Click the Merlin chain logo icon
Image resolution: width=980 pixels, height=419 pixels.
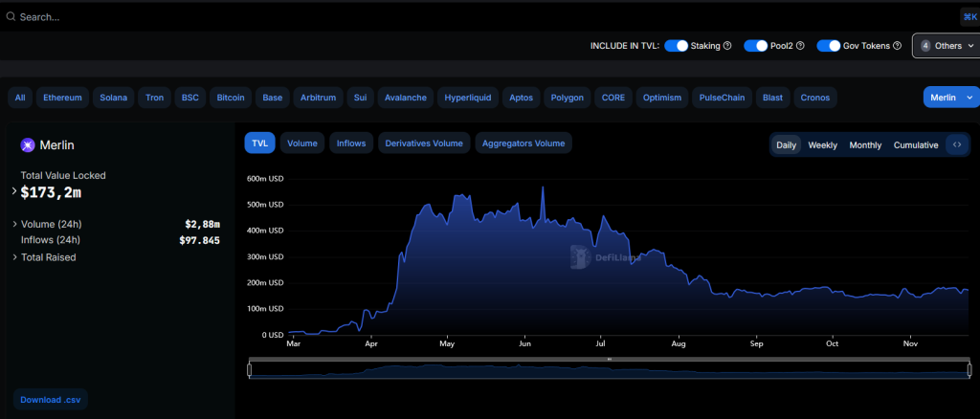28,144
